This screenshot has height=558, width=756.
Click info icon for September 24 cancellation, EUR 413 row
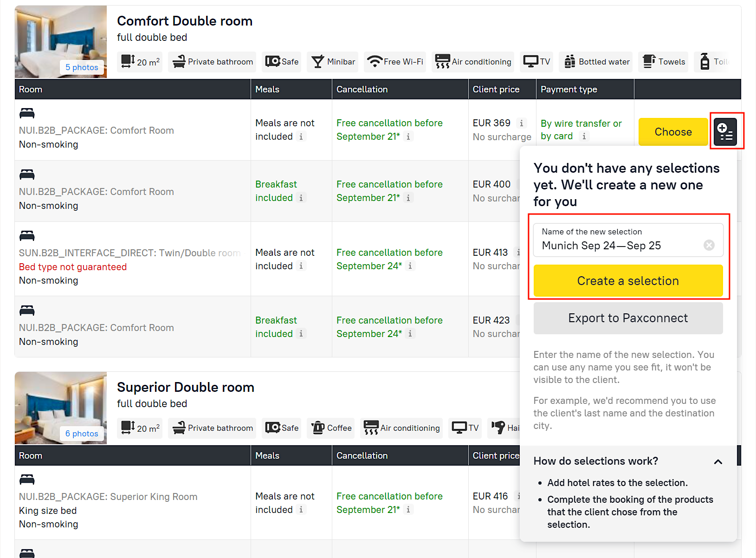[410, 266]
